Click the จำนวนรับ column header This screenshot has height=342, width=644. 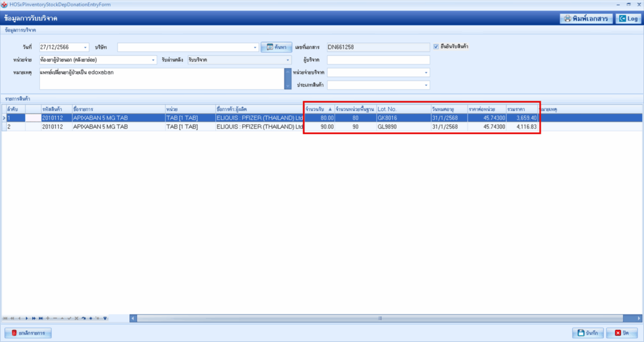317,109
